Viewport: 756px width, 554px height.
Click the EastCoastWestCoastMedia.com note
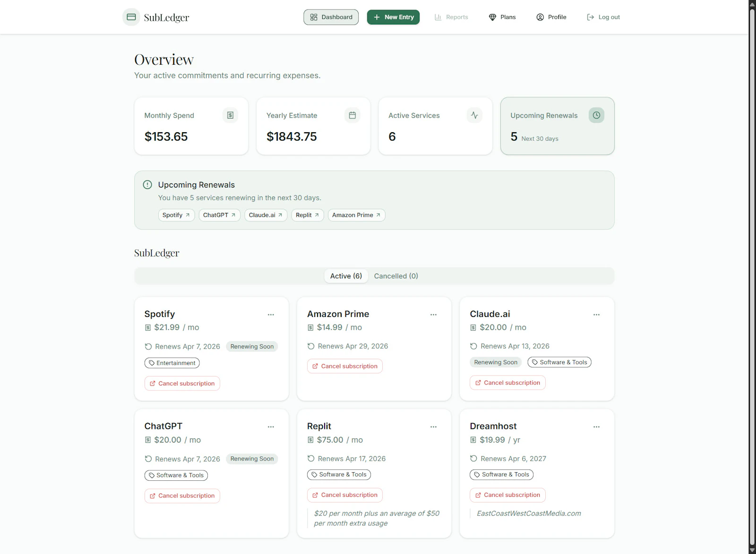click(529, 513)
